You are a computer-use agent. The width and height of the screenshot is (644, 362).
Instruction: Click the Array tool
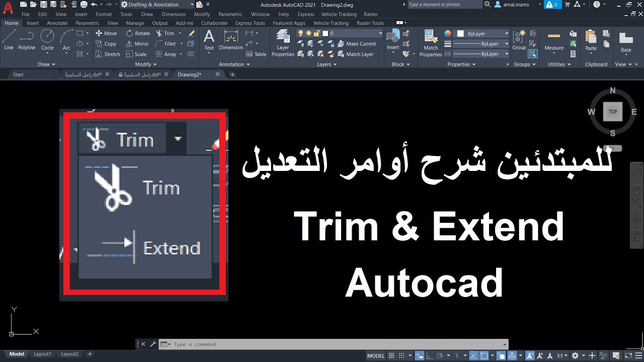(x=166, y=54)
